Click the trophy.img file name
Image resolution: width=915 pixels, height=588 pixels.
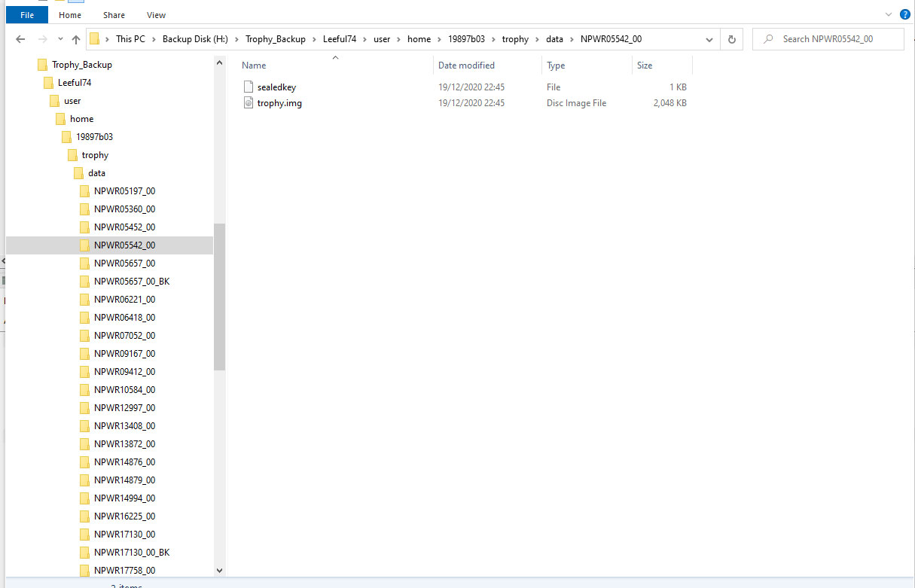[279, 103]
